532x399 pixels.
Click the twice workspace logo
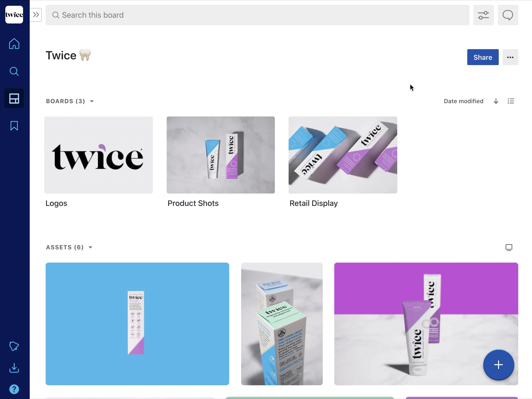pos(14,15)
